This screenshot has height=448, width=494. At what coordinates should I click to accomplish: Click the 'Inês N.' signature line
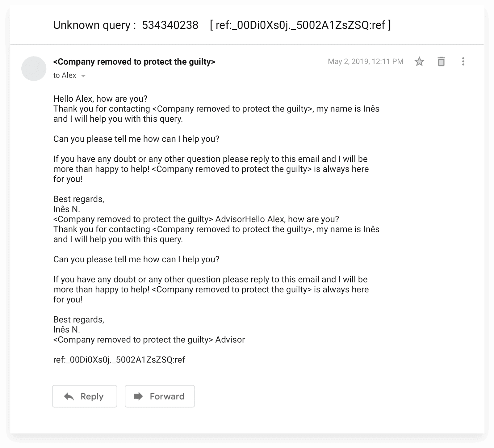point(67,329)
